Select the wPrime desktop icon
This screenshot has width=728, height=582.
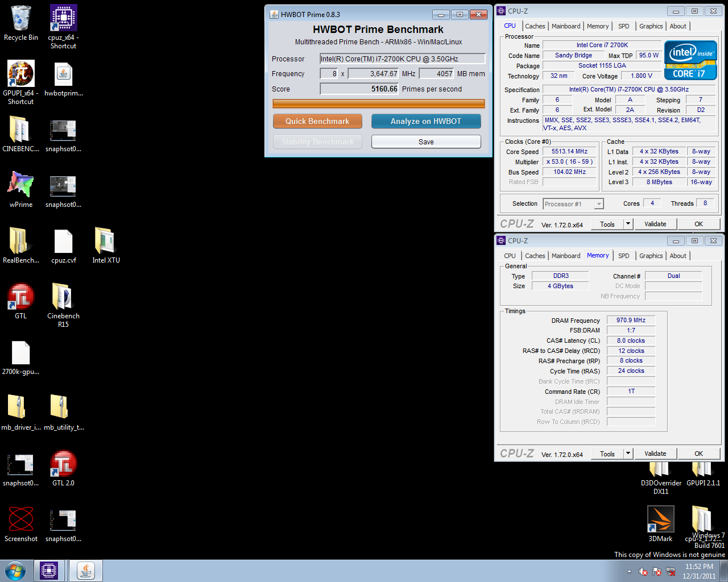[x=21, y=190]
